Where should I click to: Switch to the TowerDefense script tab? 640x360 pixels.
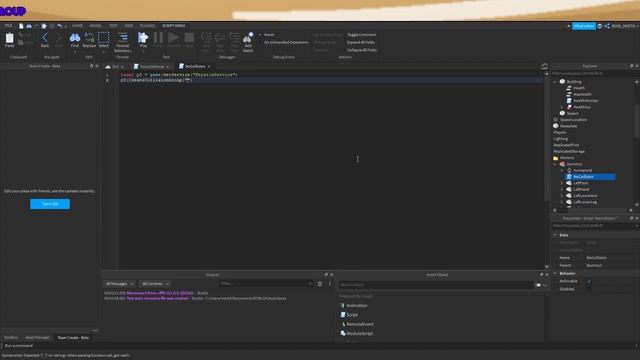pyautogui.click(x=151, y=67)
